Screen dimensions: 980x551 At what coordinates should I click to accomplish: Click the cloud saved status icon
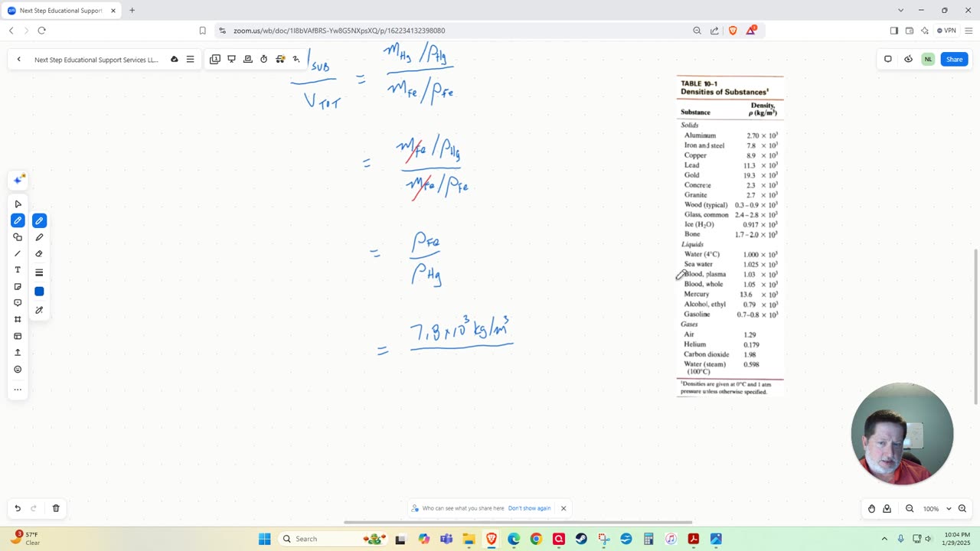click(175, 59)
